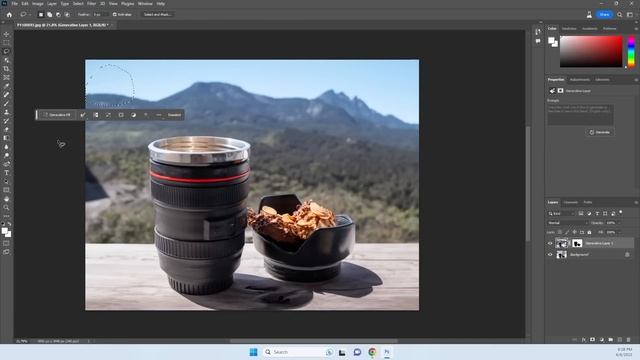Select the Frame tool
The width and height of the screenshot is (640, 360).
(6, 77)
